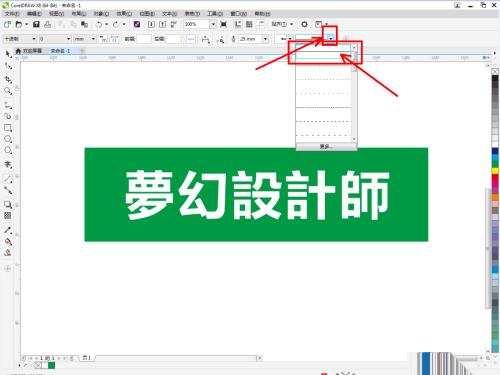Screen dimensions: 500x375
Task: Select the Shape edit tool
Action: pos(8,66)
